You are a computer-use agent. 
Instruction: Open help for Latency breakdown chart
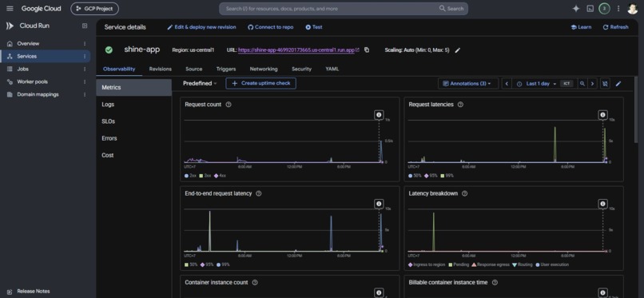point(464,193)
